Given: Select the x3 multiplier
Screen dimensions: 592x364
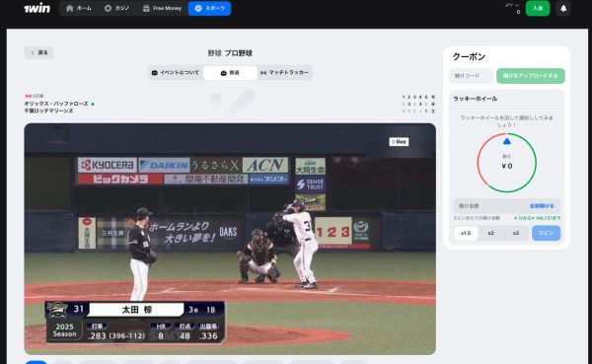Looking at the screenshot, I should [516, 233].
